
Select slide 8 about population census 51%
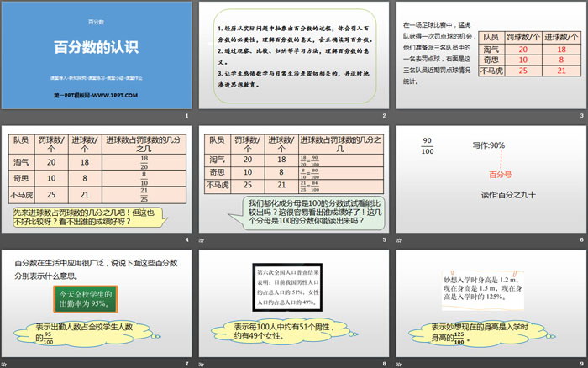tap(294, 303)
